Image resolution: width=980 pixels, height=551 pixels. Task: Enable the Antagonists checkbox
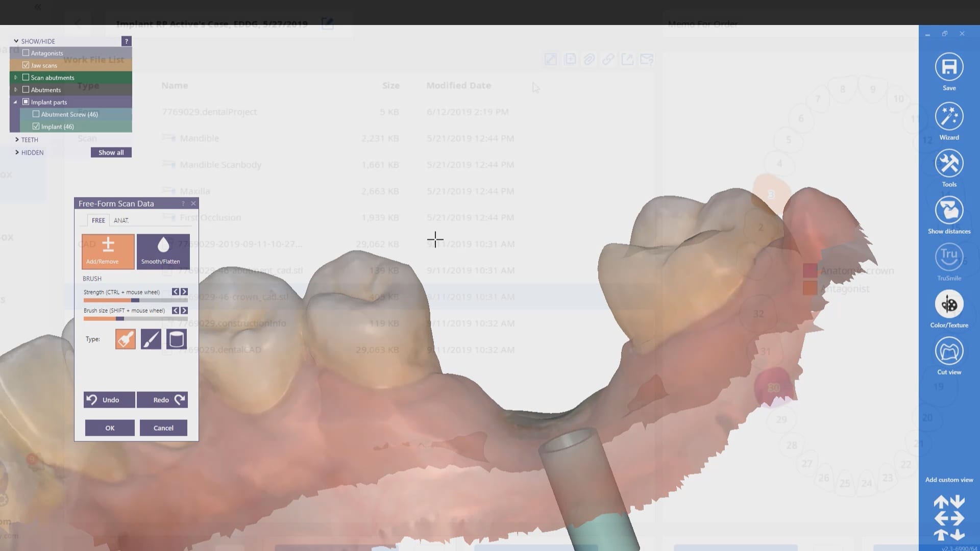tap(26, 53)
